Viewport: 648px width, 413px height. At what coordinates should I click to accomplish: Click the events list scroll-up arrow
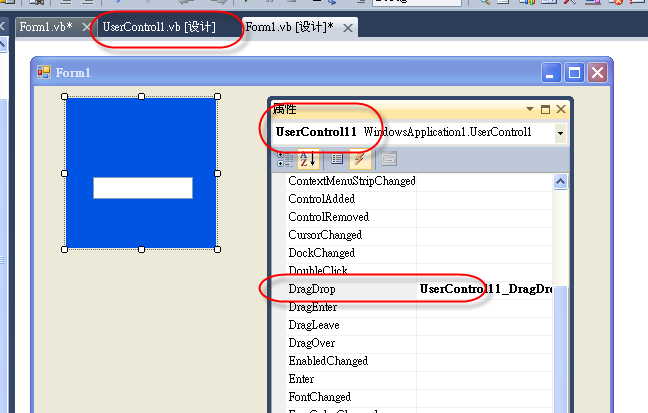(560, 182)
